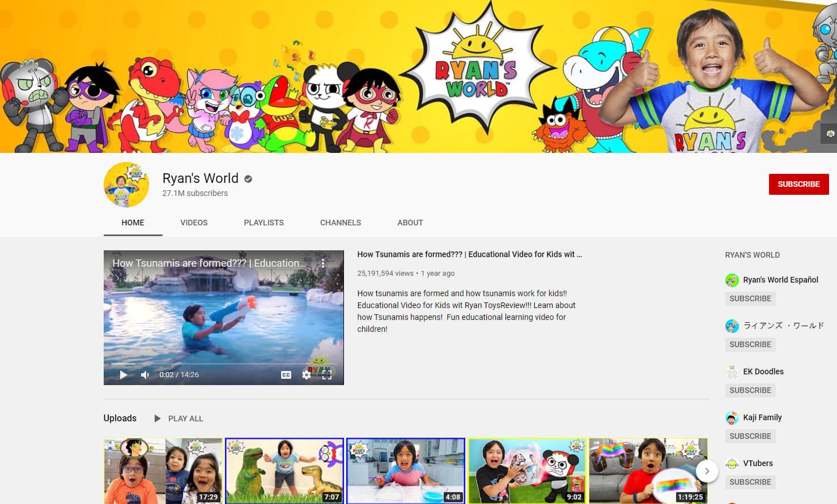Click the Ryan's World channel avatar
The image size is (837, 504).
pyautogui.click(x=126, y=185)
